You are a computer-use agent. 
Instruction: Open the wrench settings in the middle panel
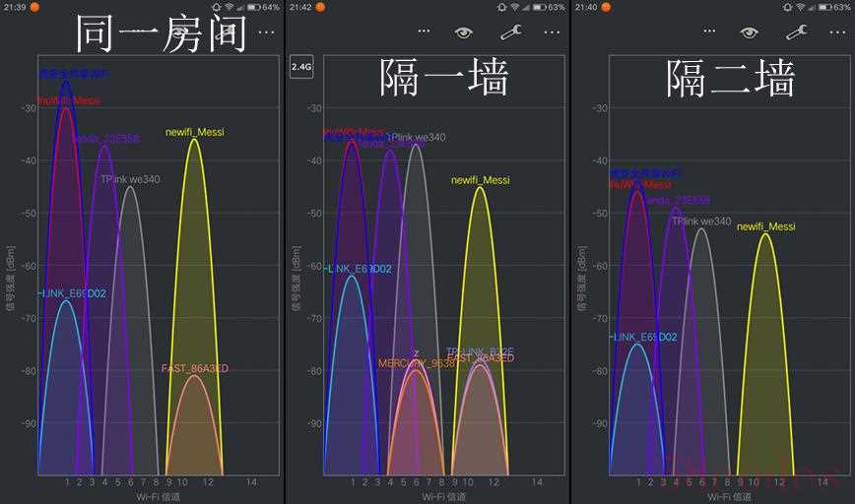tap(510, 31)
